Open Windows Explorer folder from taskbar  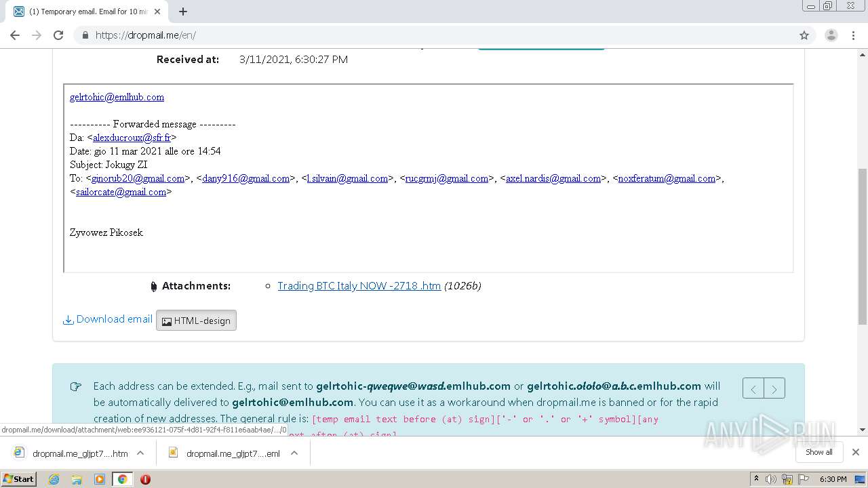[77, 479]
